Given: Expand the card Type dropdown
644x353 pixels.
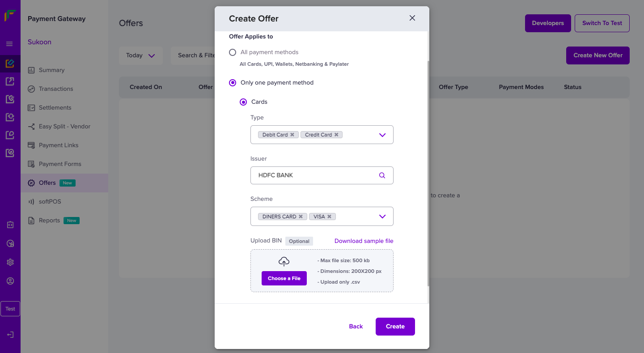Looking at the screenshot, I should click(382, 135).
